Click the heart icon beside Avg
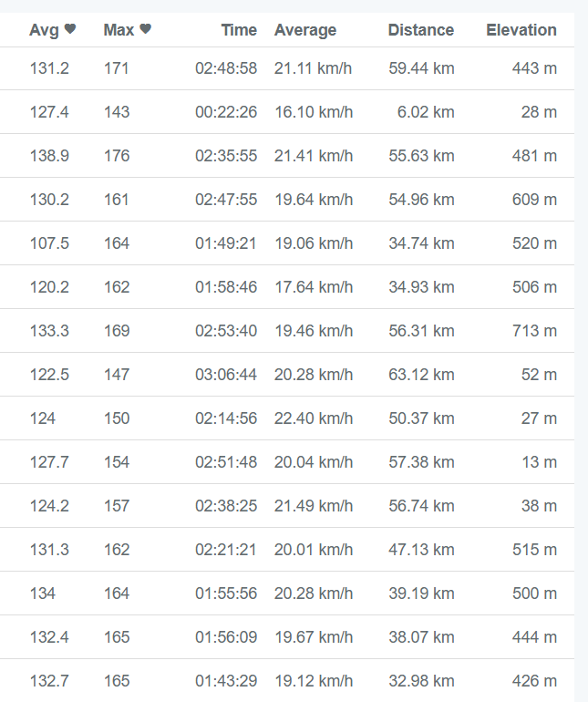Screen dimensions: 588x702 coord(70,29)
